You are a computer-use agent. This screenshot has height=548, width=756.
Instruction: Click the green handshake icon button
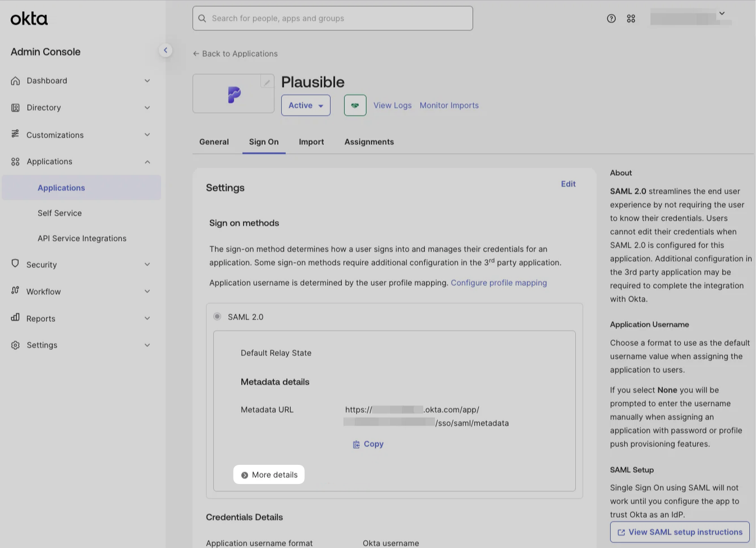coord(355,106)
